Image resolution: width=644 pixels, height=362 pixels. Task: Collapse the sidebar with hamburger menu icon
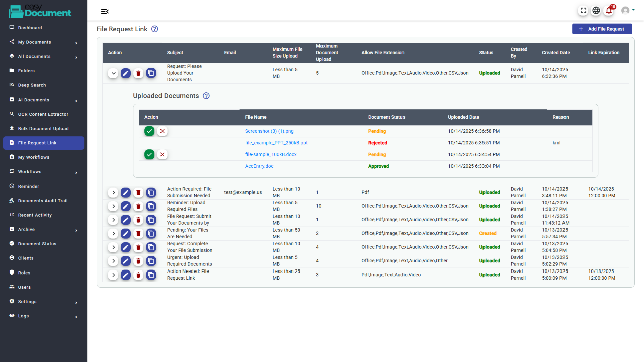[105, 11]
